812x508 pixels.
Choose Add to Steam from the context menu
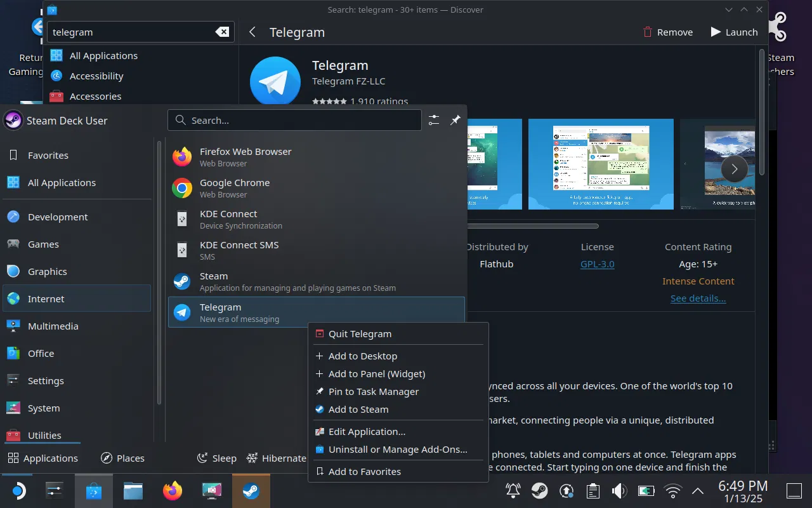[398, 410]
